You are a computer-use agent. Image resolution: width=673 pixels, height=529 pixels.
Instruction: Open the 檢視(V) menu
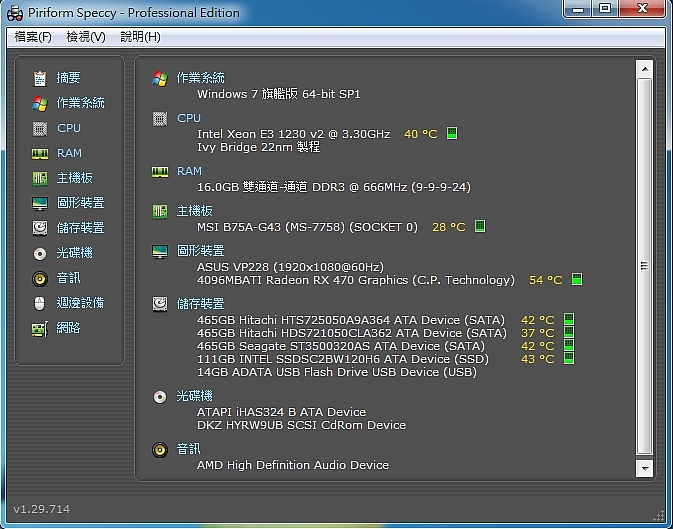coord(86,37)
